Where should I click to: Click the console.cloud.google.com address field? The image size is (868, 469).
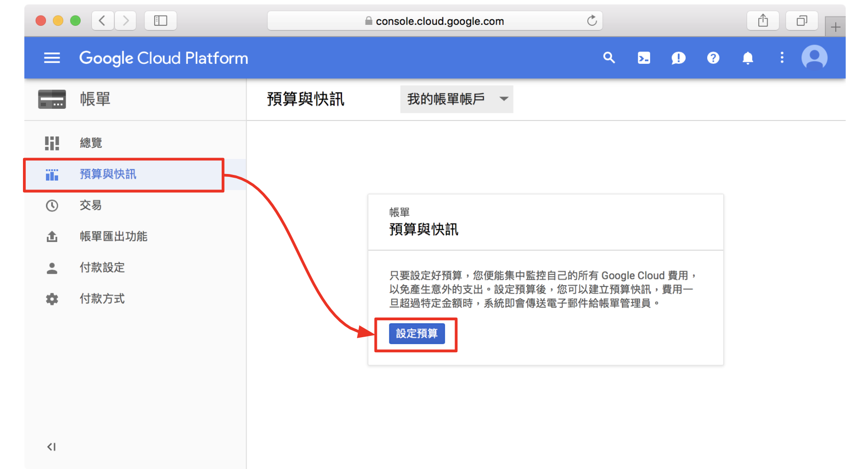coord(434,21)
